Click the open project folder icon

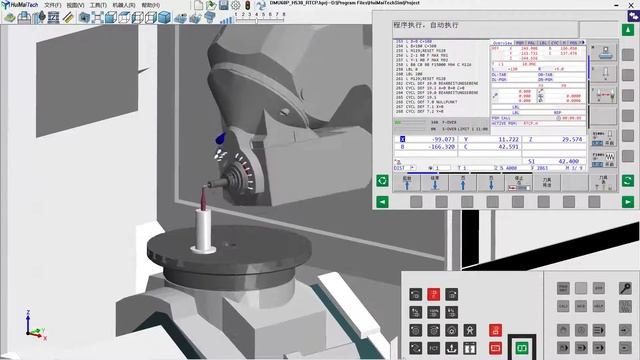211,5
